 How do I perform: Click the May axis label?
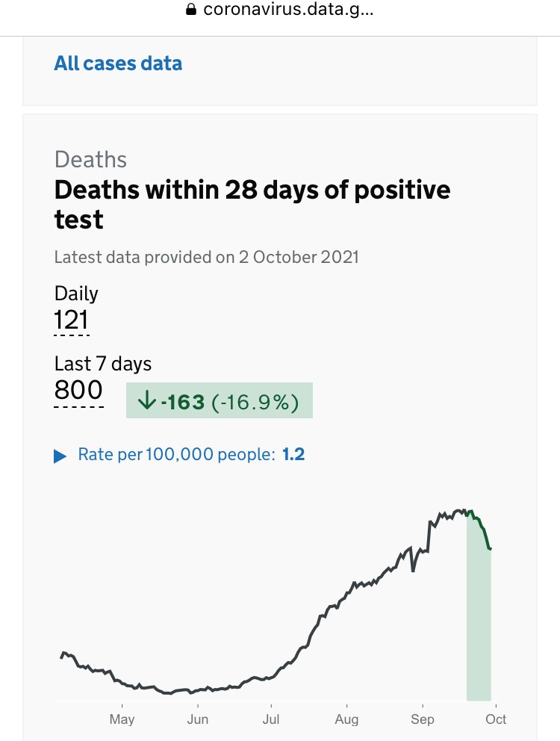(x=122, y=719)
